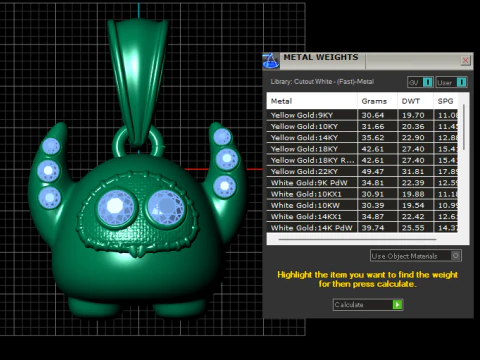Click the Metal Weights title bar text

click(x=321, y=57)
